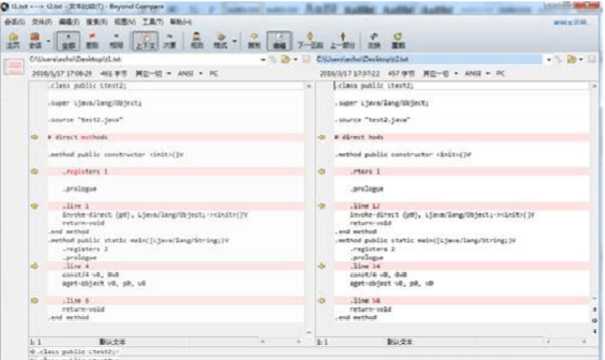Viewport: 605px width, 360px height.
Task: Toggle Edit (编辑) mode button
Action: pos(279,41)
